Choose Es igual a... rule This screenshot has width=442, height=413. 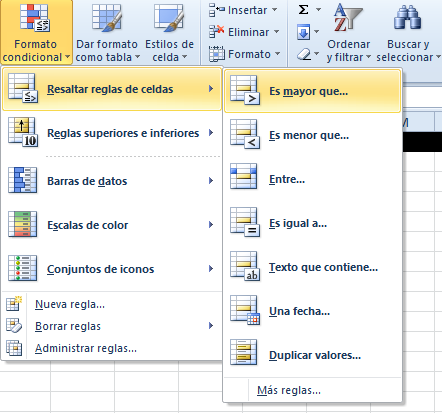(x=312, y=223)
